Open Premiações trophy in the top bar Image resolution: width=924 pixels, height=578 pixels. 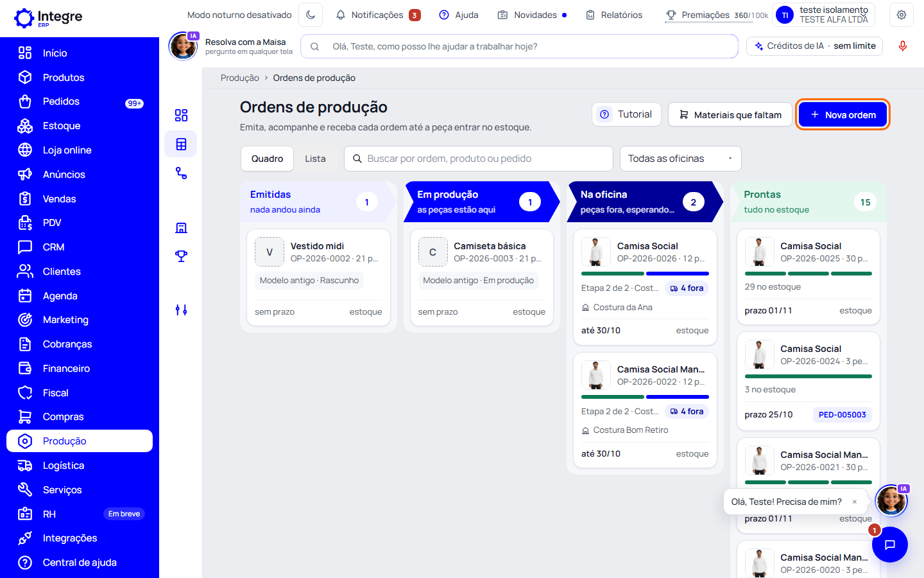click(x=717, y=15)
